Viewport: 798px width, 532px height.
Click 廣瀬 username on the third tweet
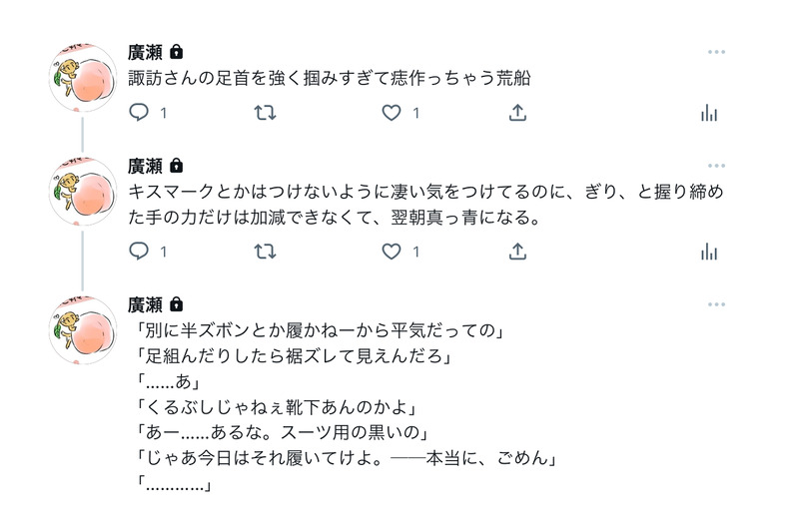(146, 304)
